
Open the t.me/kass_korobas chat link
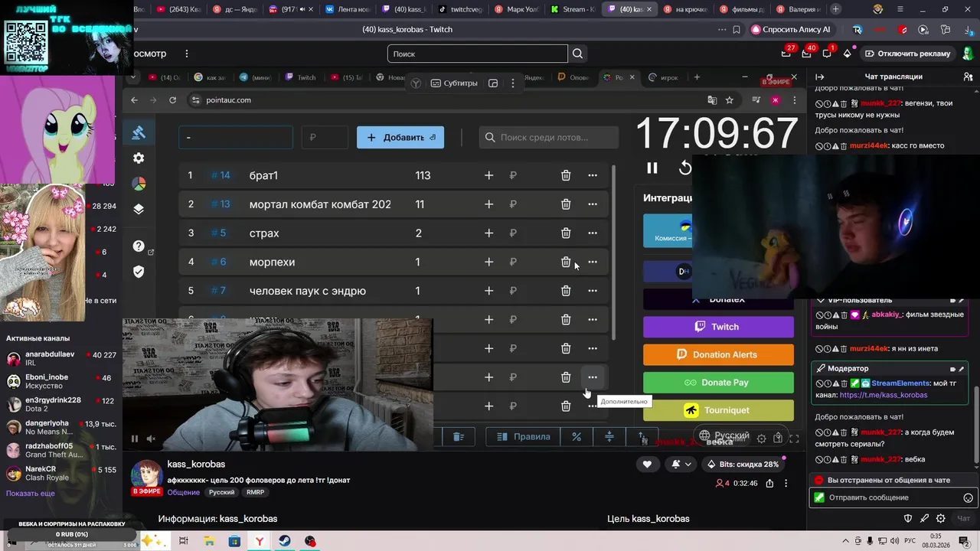pos(884,395)
